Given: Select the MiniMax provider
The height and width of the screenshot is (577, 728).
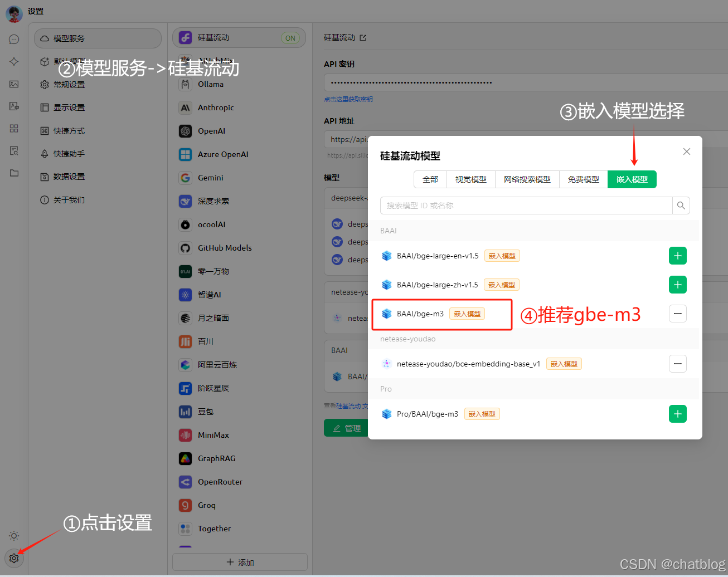Looking at the screenshot, I should click(x=239, y=435).
